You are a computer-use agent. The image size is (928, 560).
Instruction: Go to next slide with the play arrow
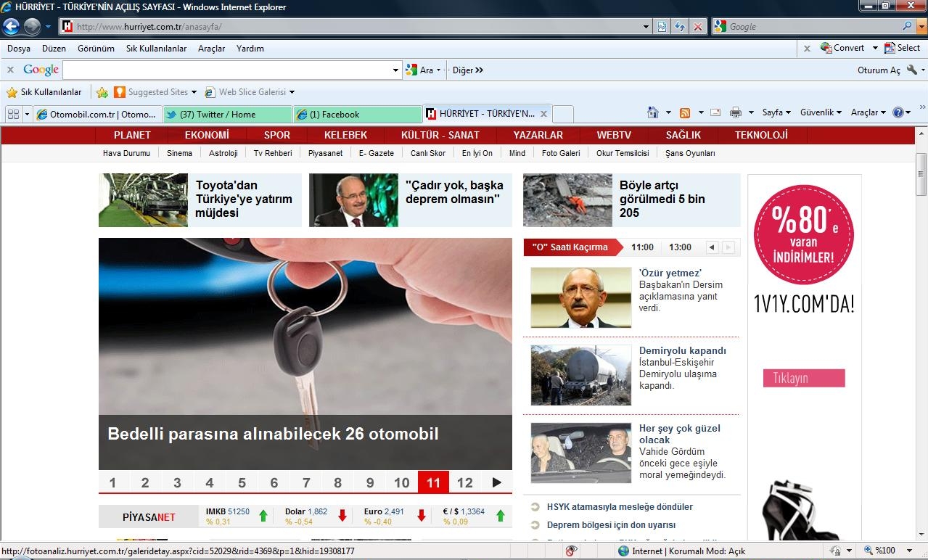pos(496,482)
